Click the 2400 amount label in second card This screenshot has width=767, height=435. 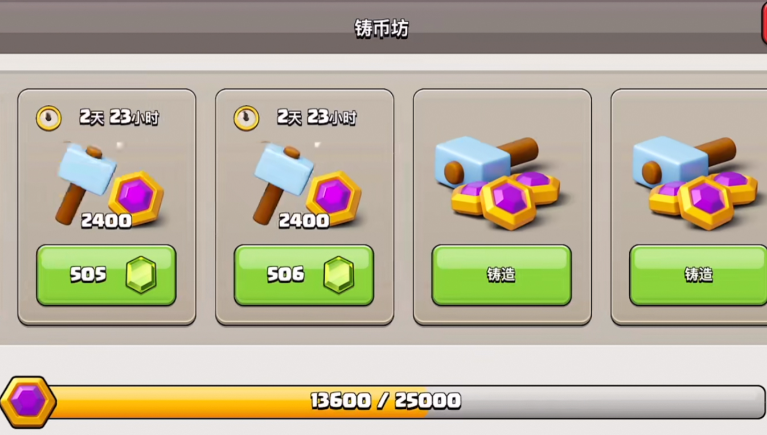pyautogui.click(x=304, y=221)
